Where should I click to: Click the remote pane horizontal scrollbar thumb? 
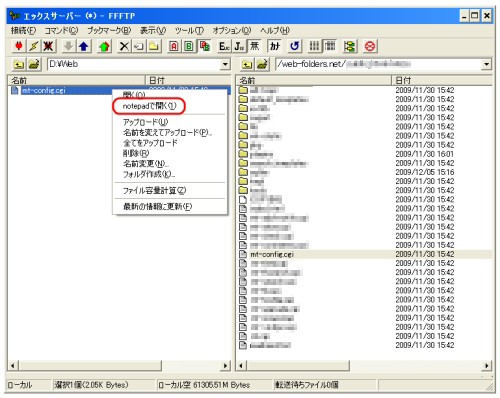(298, 366)
